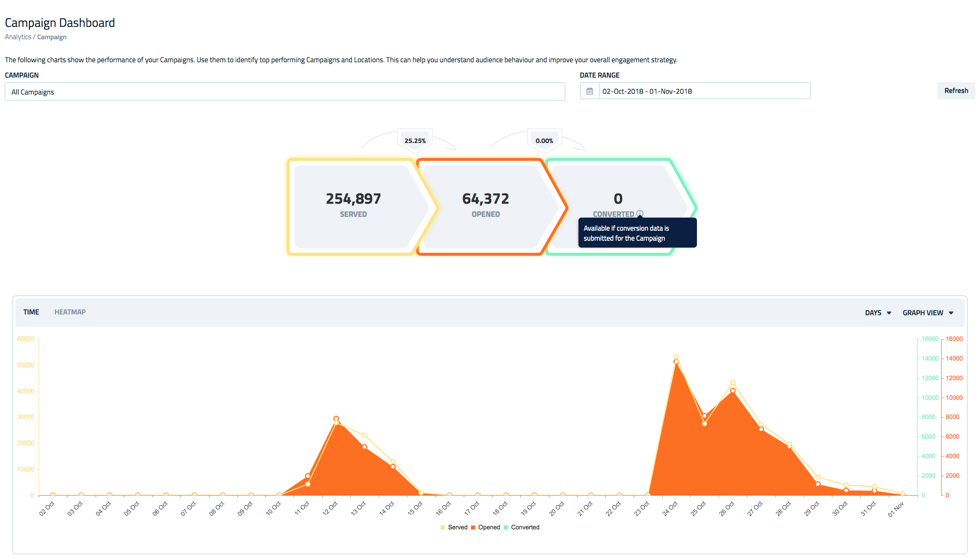Click the 24 Oct Served peak data point
This screenshot has height=559, width=980.
[x=676, y=357]
